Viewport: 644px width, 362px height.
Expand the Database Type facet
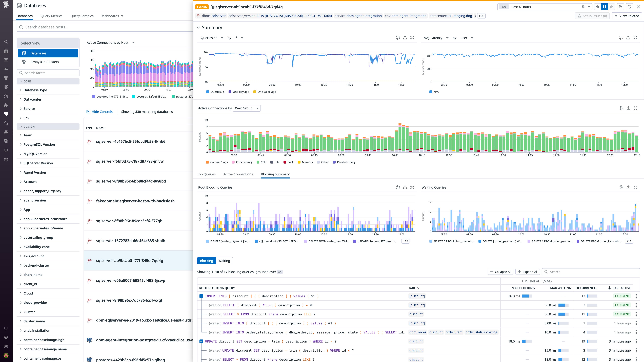pos(35,90)
